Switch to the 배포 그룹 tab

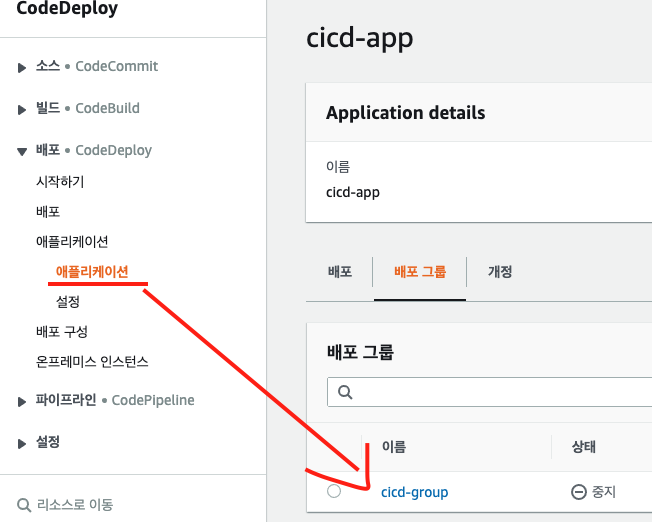(420, 272)
